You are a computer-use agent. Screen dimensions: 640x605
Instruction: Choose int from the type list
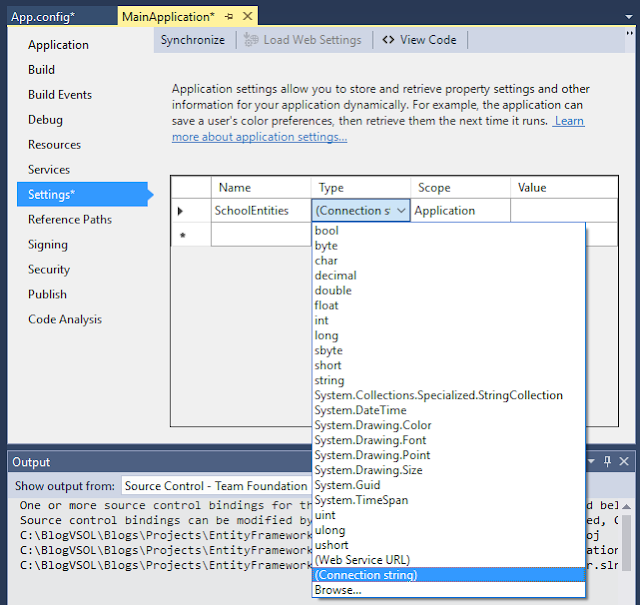coord(449,320)
